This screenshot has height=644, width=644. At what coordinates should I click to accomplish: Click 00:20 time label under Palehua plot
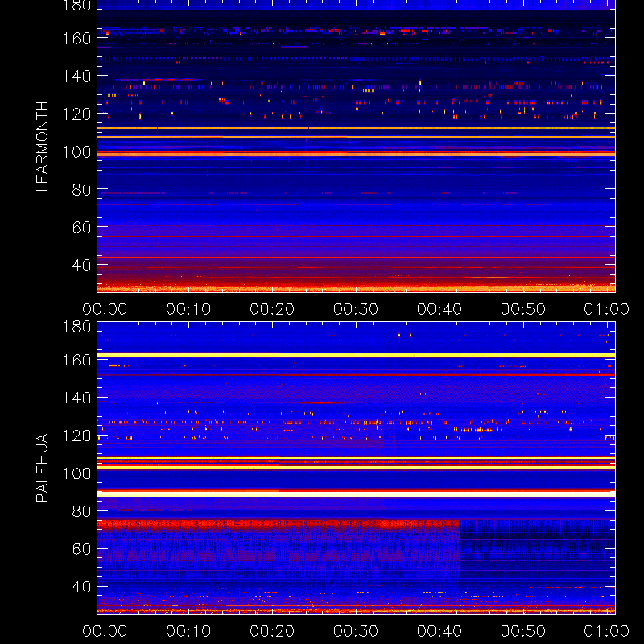click(x=272, y=631)
